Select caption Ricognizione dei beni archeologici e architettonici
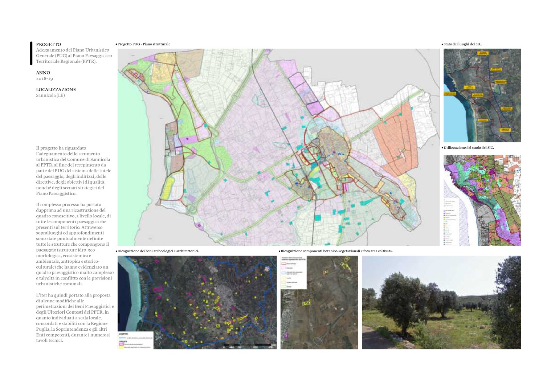 pos(158,251)
